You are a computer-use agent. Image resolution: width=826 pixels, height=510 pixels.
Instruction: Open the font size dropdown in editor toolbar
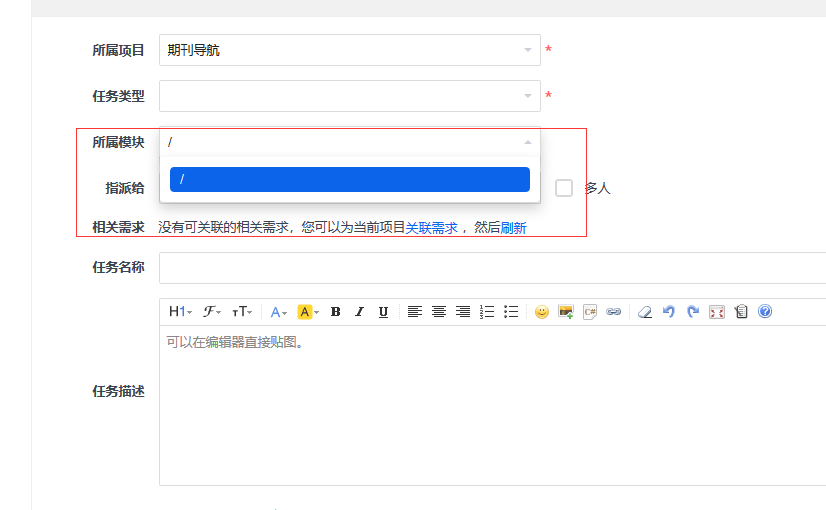point(242,312)
